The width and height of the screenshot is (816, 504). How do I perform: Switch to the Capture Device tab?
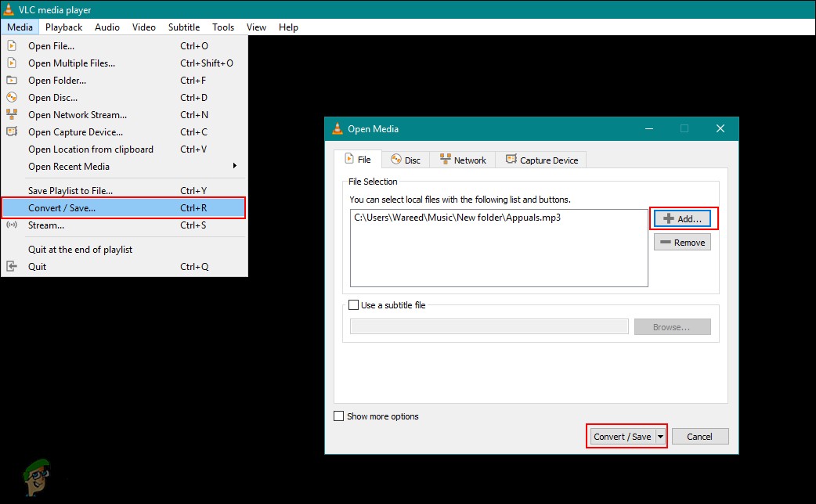pyautogui.click(x=541, y=160)
